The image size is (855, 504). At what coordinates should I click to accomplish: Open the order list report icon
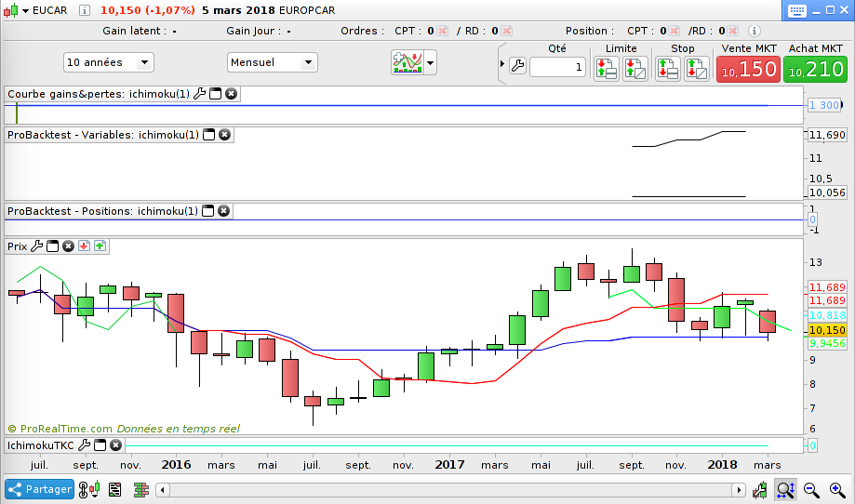pyautogui.click(x=114, y=490)
